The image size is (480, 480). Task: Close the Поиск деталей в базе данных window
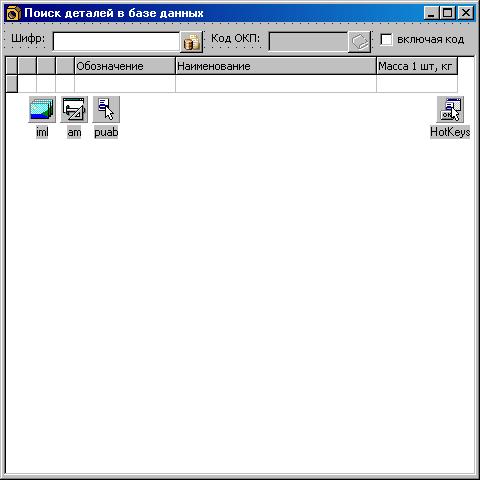point(466,13)
